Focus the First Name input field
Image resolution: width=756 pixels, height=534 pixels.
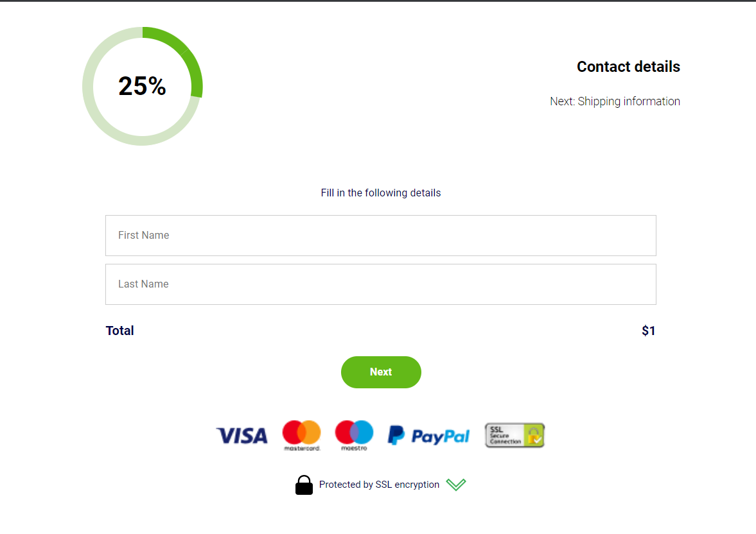(x=380, y=236)
